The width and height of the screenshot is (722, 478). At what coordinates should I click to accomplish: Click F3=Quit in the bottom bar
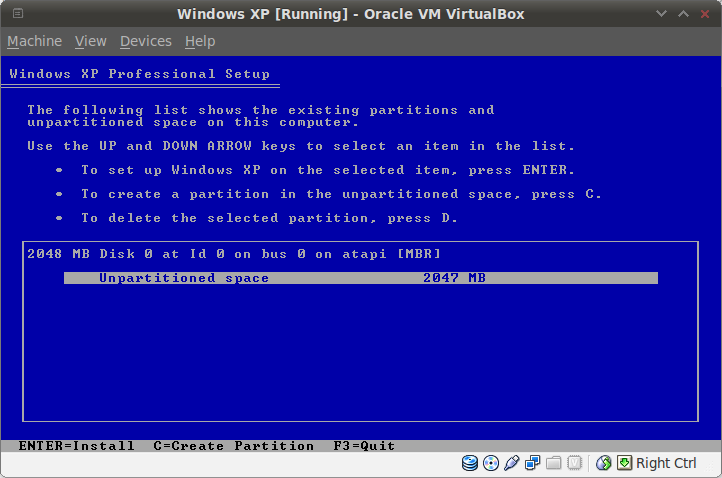[x=364, y=446]
